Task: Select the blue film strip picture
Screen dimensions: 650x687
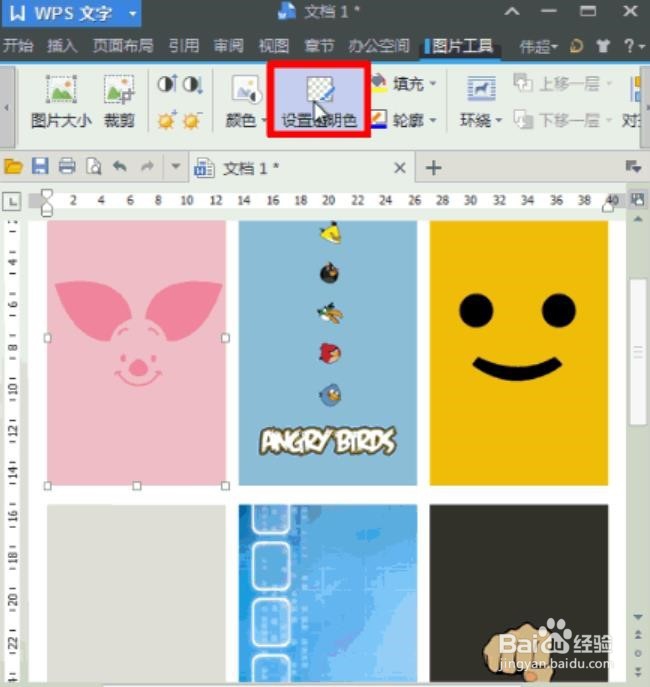Action: click(x=328, y=593)
